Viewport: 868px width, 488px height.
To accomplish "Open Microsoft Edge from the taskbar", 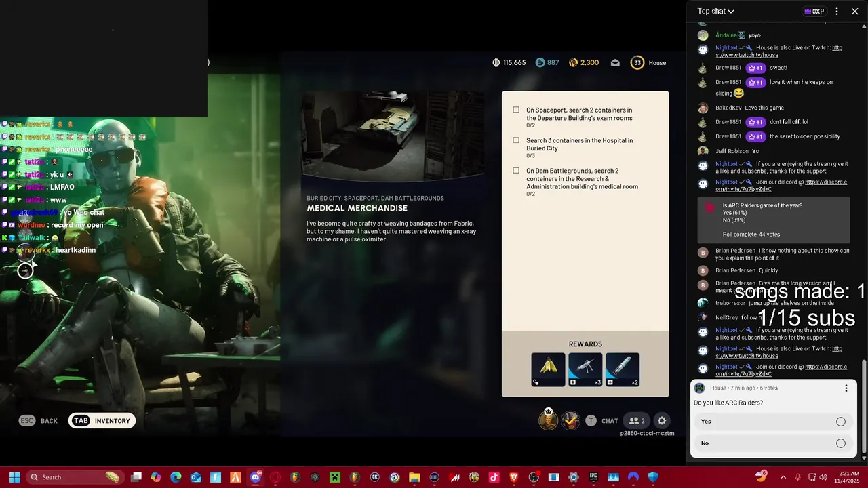I will tap(176, 477).
